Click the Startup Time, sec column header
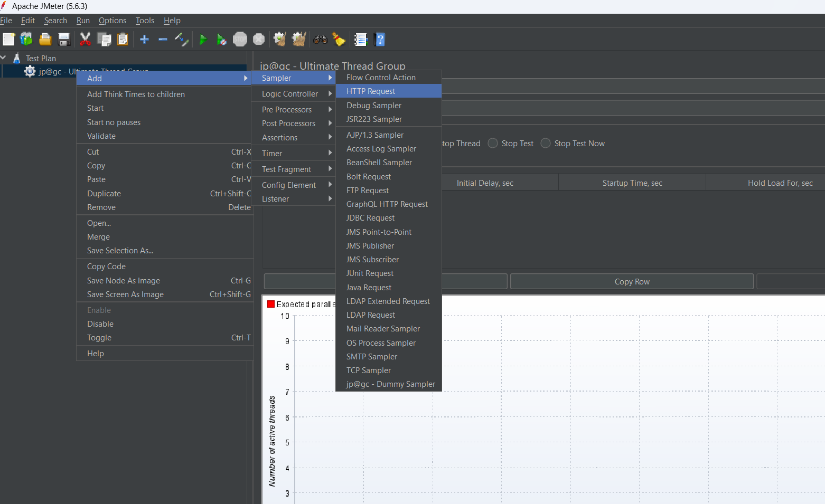The width and height of the screenshot is (825, 504). click(632, 183)
